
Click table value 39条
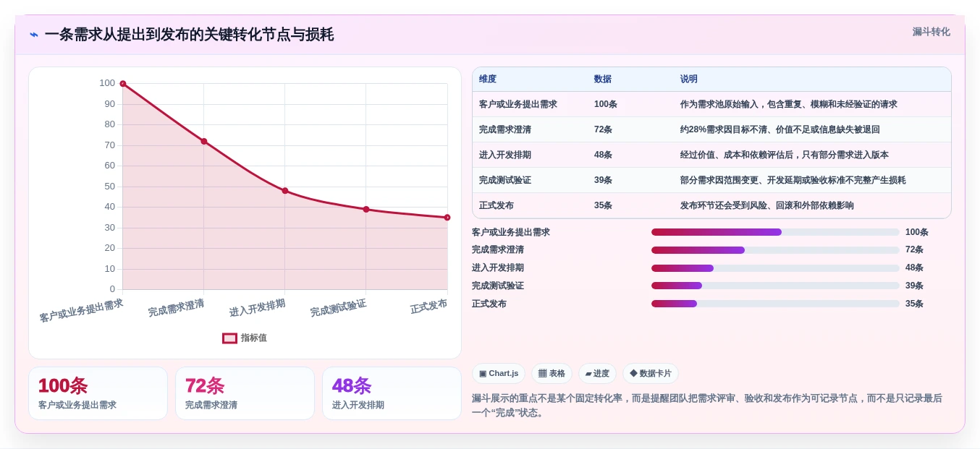click(x=604, y=180)
